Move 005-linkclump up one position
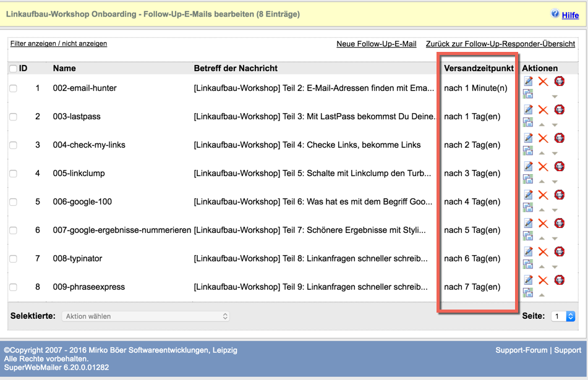The width and height of the screenshot is (588, 380). [542, 182]
